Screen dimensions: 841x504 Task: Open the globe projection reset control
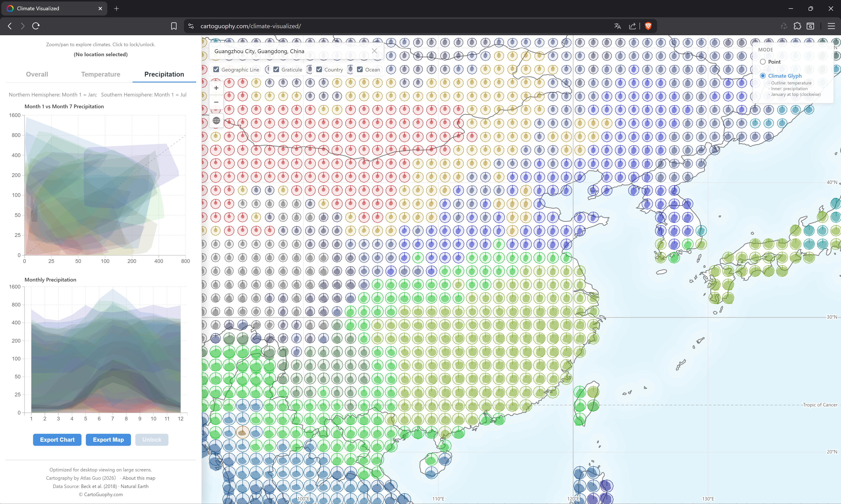[x=216, y=121]
